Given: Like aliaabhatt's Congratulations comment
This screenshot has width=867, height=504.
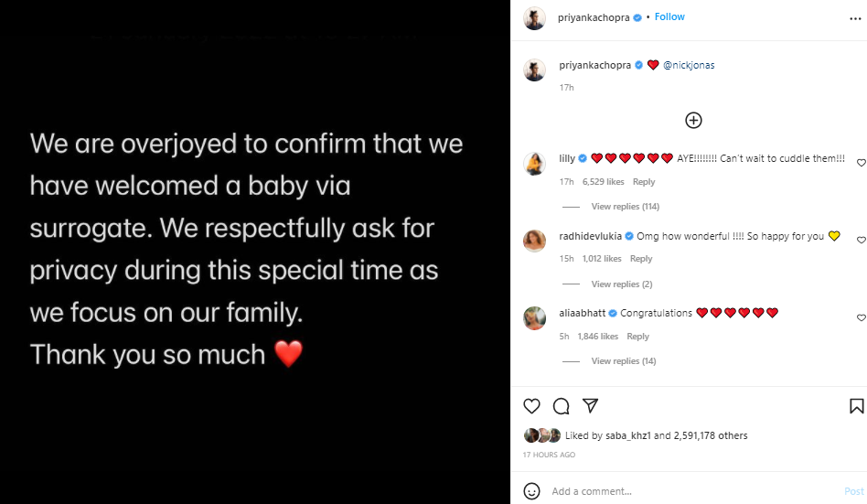Looking at the screenshot, I should click(861, 317).
